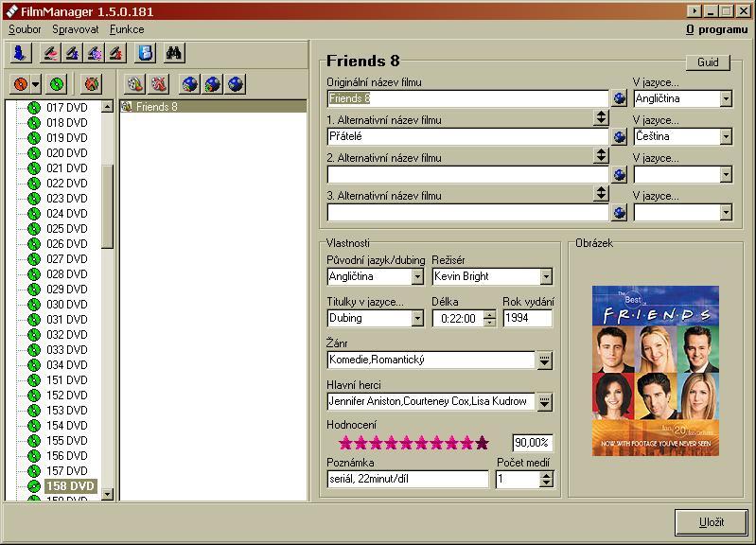Click the Uložit button
756x545 pixels.
(x=712, y=522)
